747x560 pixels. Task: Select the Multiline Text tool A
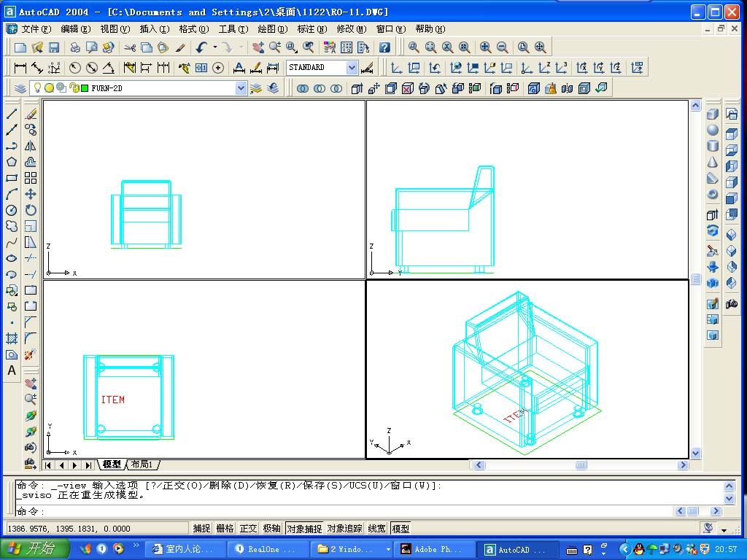[12, 370]
